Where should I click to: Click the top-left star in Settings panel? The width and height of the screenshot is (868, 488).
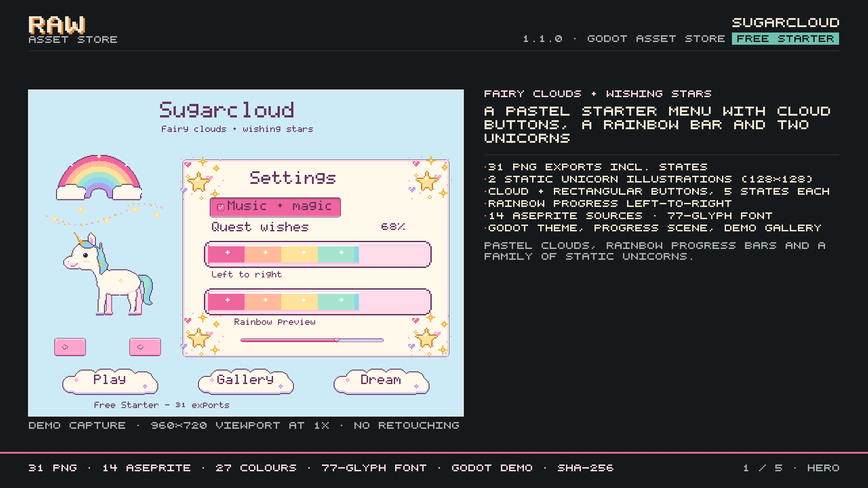pos(198,182)
